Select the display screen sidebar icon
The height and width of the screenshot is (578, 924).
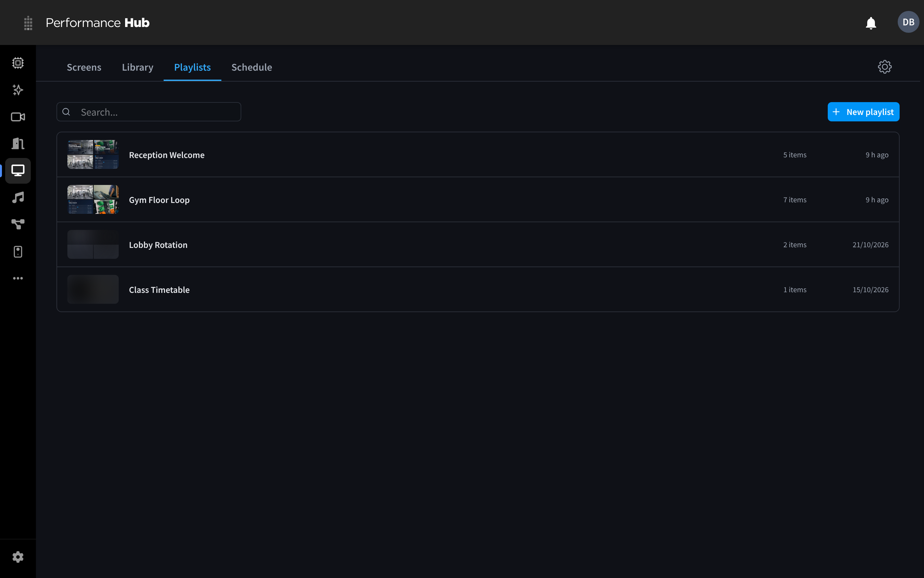pyautogui.click(x=18, y=171)
